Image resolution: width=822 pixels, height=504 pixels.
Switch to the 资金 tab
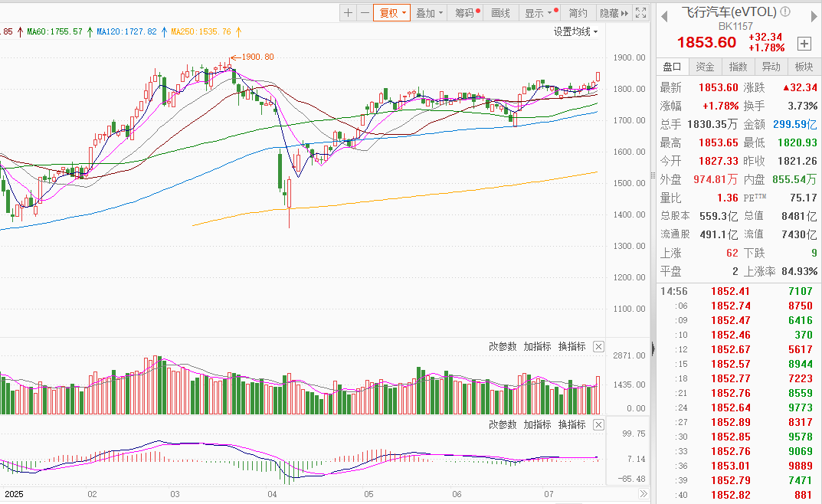click(706, 67)
